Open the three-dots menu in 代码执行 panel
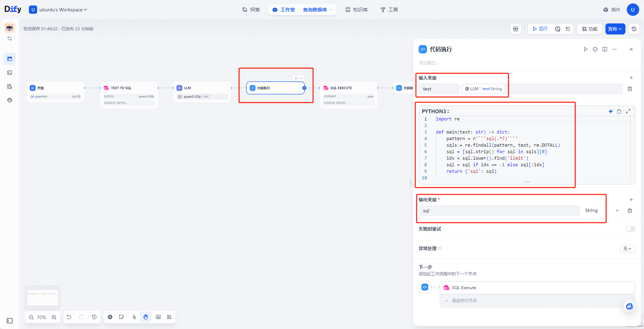Screen dimensions: 644x329 point(614,49)
